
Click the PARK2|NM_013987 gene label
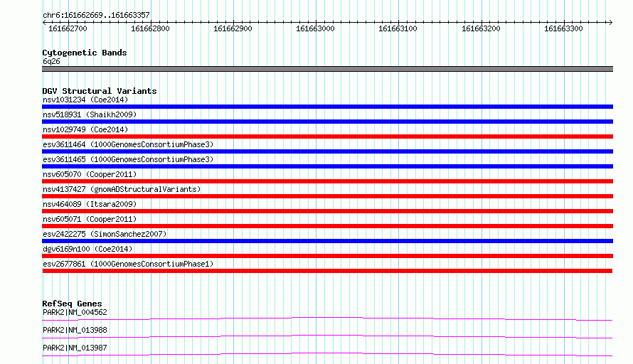point(75,348)
